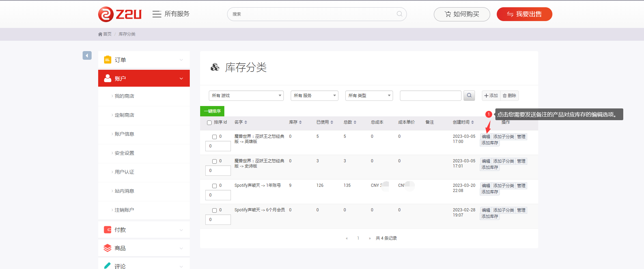Click the green 一键排序 button
644x269 pixels.
[212, 111]
